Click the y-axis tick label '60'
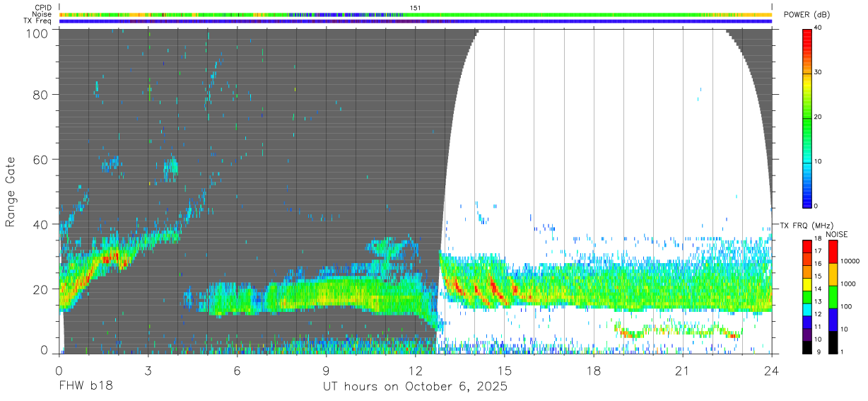868x401 pixels. (42, 159)
